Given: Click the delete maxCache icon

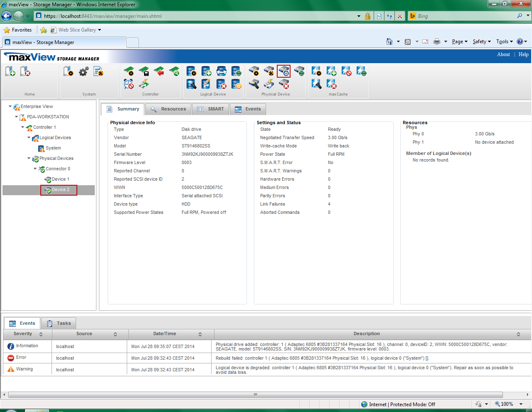Looking at the screenshot, I should [x=331, y=84].
